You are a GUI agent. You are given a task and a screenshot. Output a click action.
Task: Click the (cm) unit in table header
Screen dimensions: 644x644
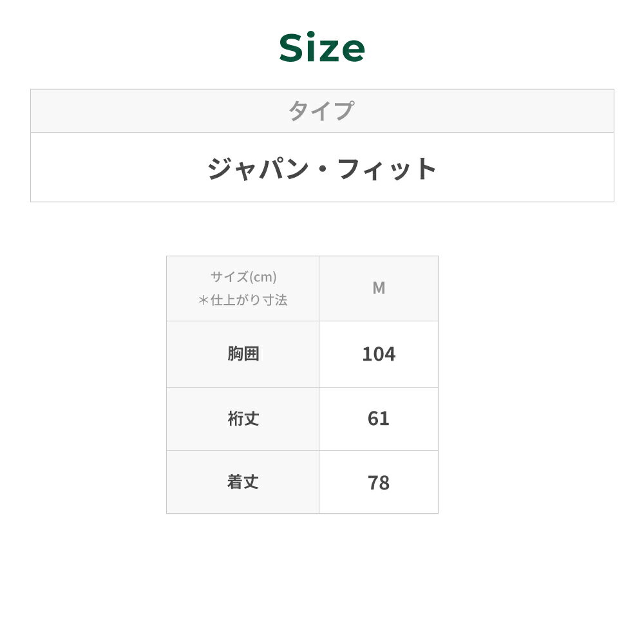[x=263, y=277]
